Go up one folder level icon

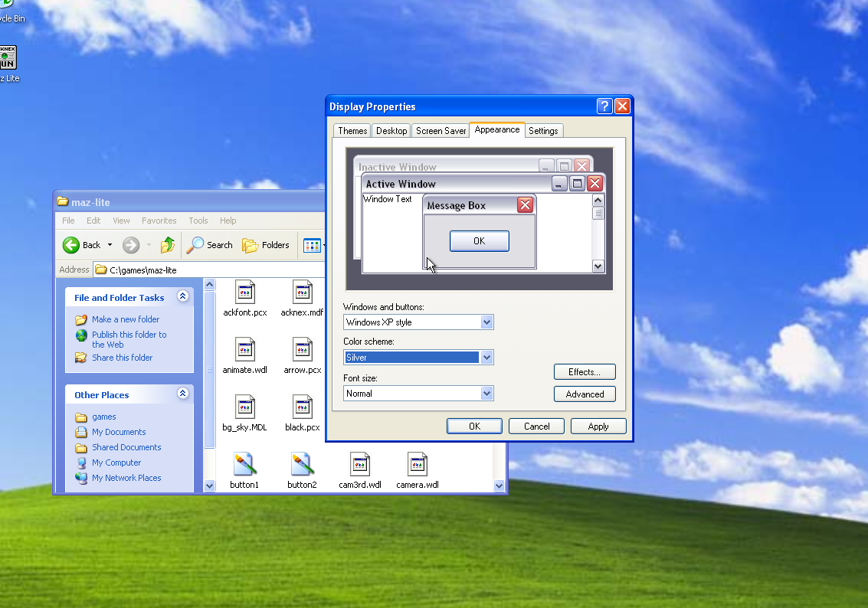pos(168,244)
